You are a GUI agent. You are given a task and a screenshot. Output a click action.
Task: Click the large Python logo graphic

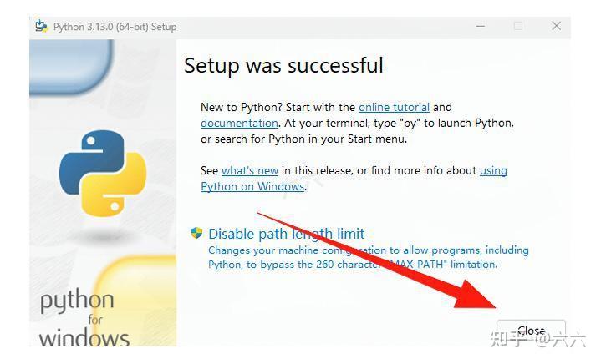coord(102,173)
